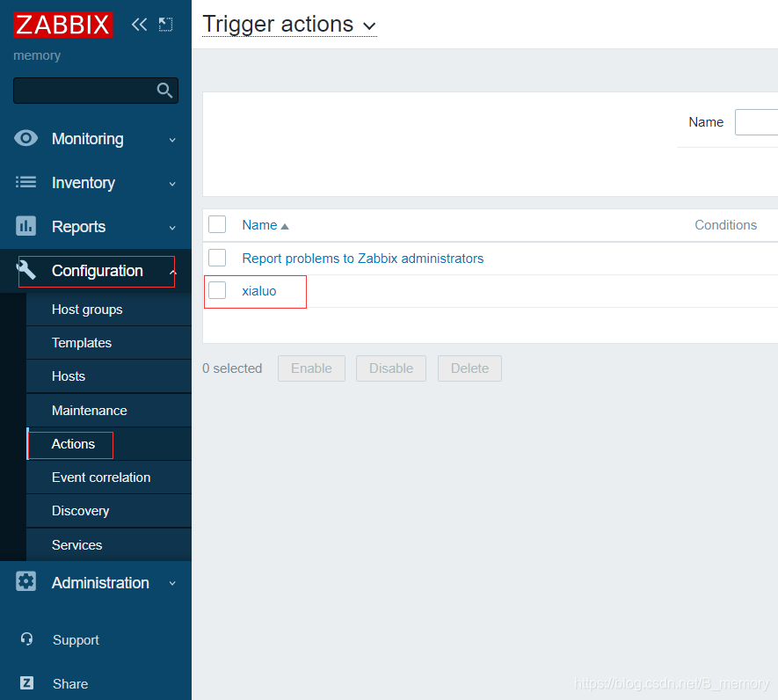Click the 'memory' server name text

pyautogui.click(x=37, y=55)
